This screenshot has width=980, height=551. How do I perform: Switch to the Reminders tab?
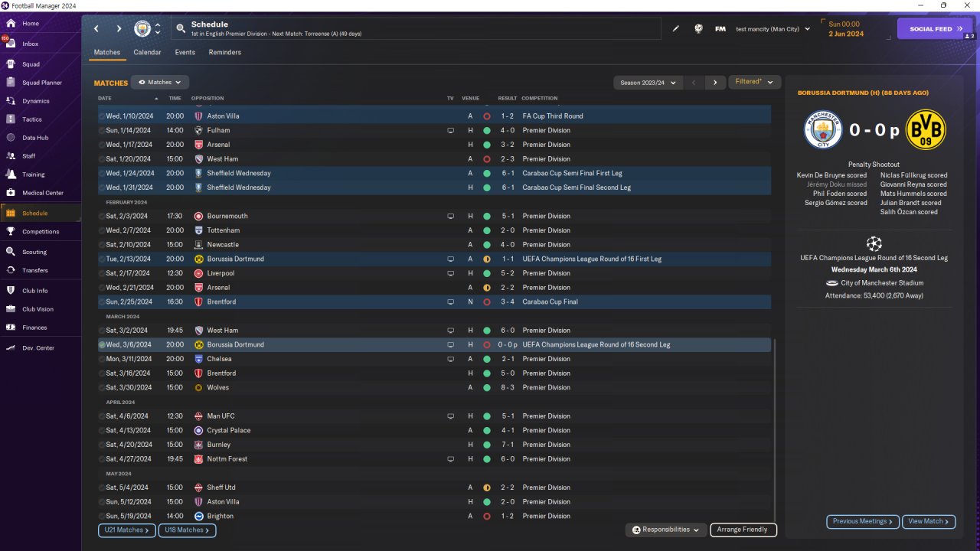tap(224, 53)
